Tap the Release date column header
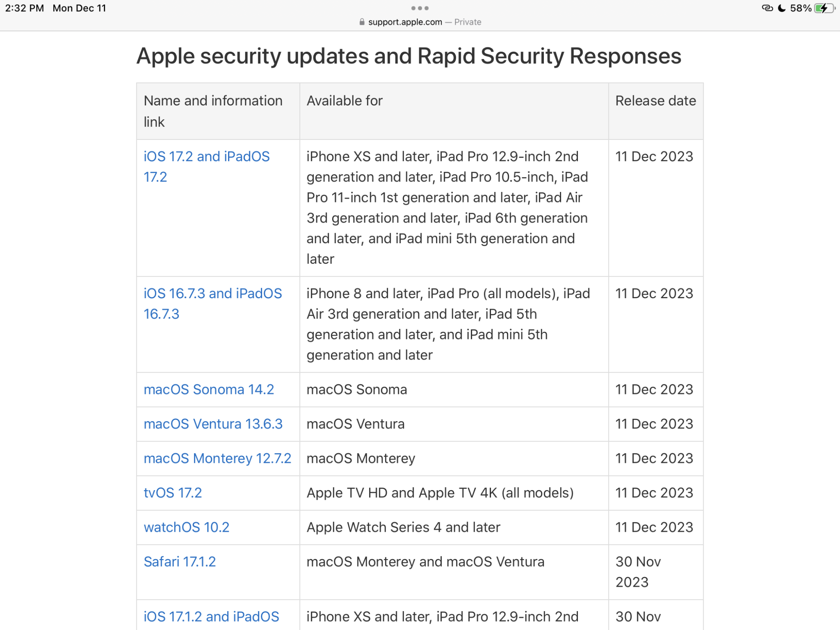This screenshot has width=840, height=630. tap(656, 101)
